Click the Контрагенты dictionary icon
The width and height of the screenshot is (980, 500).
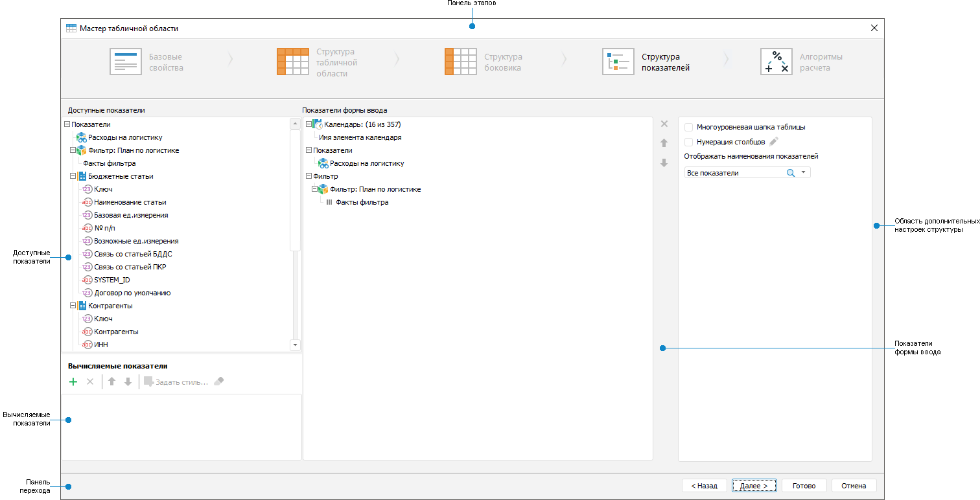point(82,306)
